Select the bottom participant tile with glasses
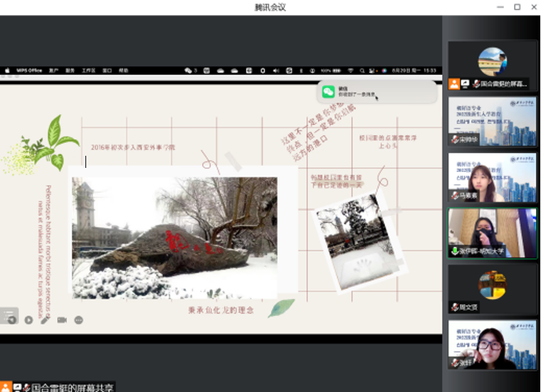541x392 pixels. click(492, 344)
